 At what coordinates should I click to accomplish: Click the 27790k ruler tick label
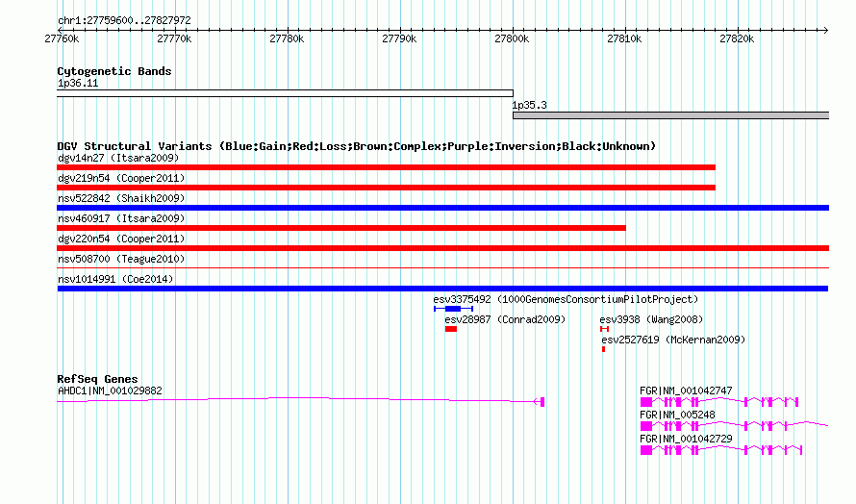[x=399, y=38]
